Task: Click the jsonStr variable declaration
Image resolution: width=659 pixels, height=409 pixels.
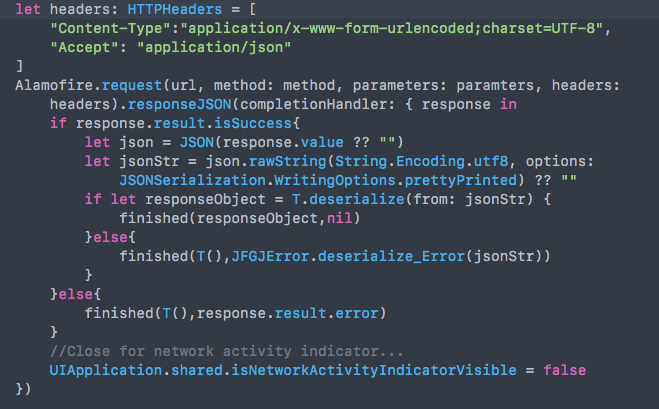Action: pyautogui.click(x=149, y=161)
